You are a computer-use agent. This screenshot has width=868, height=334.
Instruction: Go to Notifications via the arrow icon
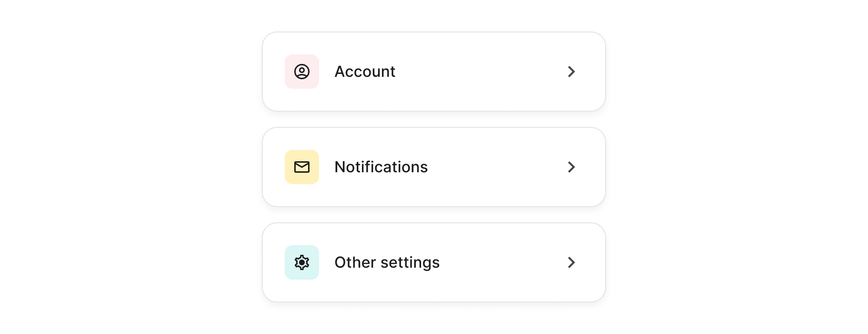(571, 167)
